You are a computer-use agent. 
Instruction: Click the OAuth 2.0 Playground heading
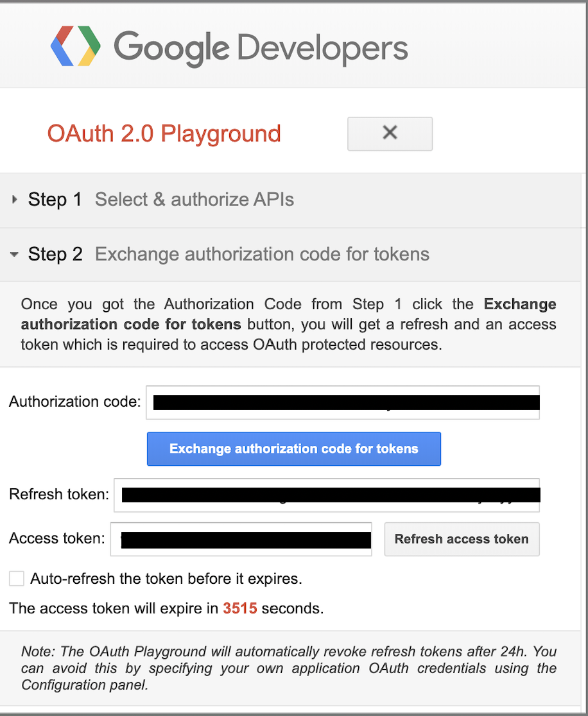[x=164, y=133]
